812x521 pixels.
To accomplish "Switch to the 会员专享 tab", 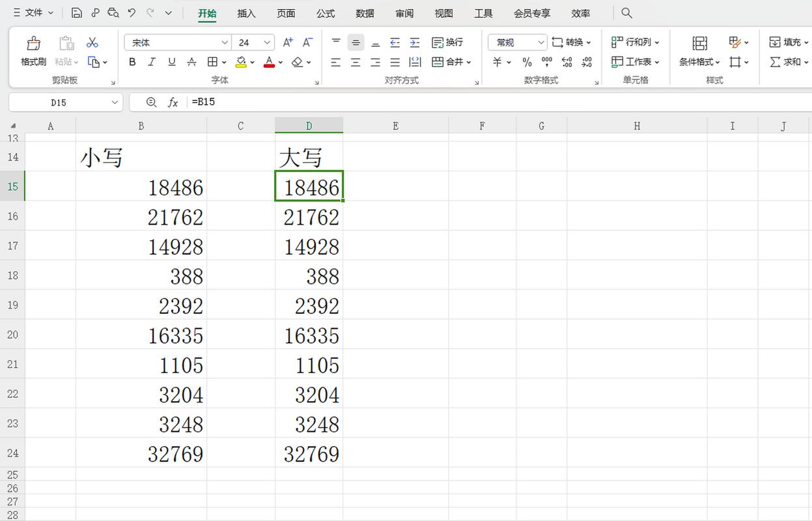I will pyautogui.click(x=532, y=13).
